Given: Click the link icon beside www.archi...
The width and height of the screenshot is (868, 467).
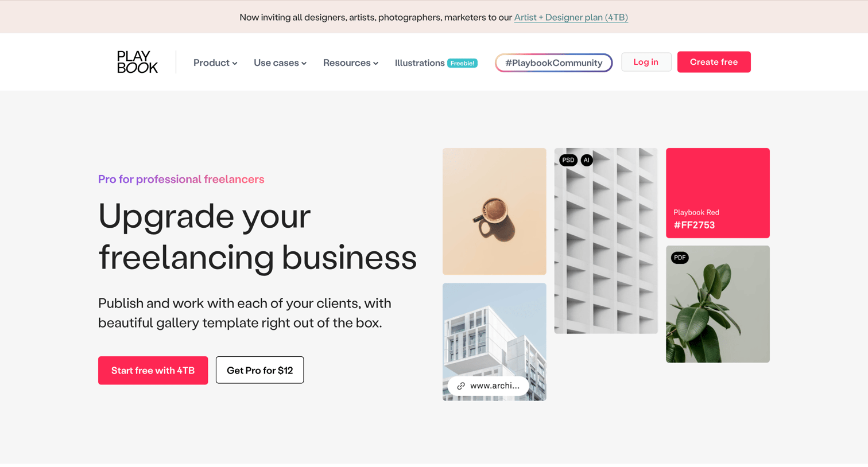Looking at the screenshot, I should (x=461, y=386).
